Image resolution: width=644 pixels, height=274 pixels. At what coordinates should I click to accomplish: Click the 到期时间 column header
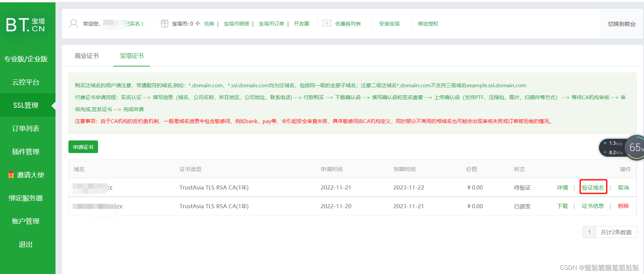pyautogui.click(x=404, y=169)
